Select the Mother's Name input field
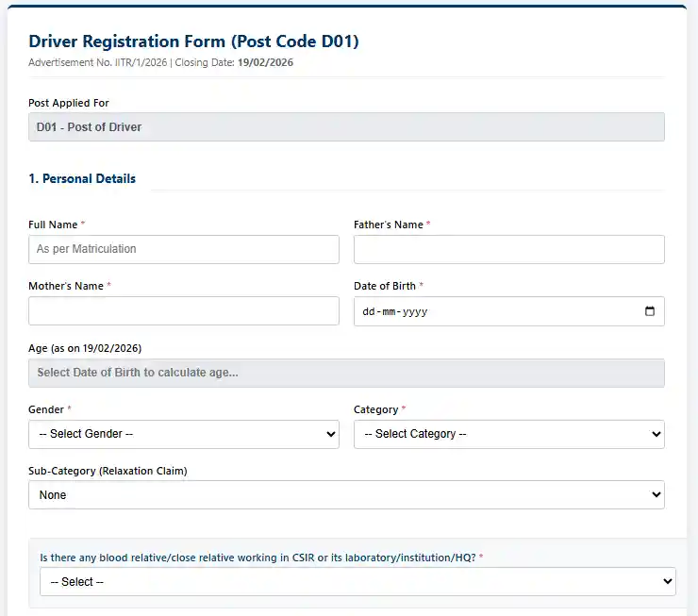The image size is (698, 616). 184,311
